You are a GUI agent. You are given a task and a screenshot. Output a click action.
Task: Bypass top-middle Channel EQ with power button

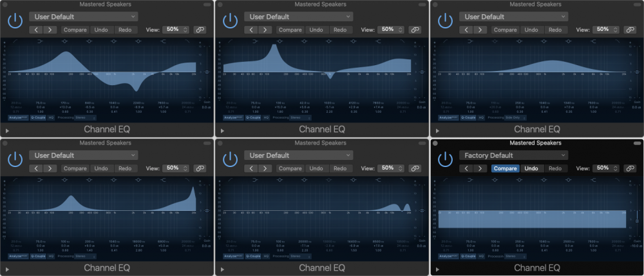coord(230,21)
